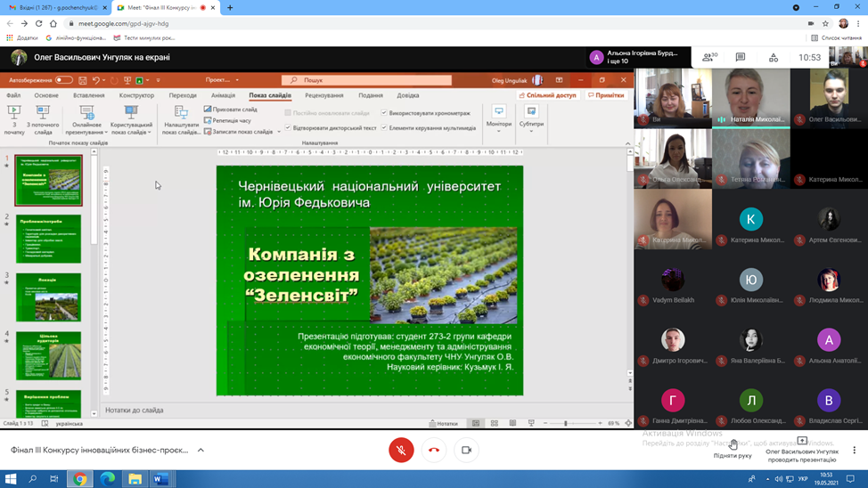Expand the record slide show dropdown arrow
The width and height of the screenshot is (868, 488).
[278, 132]
